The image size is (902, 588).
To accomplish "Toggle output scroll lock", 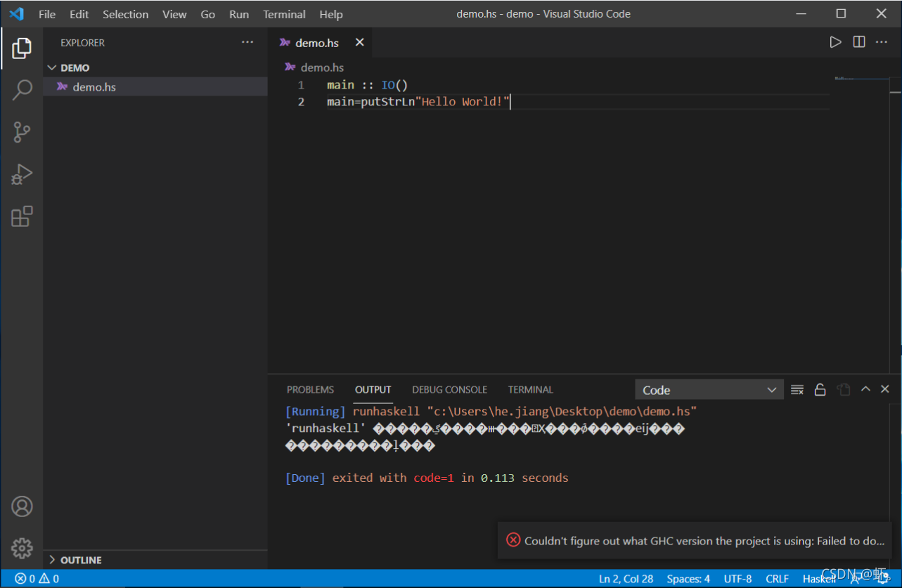I will pyautogui.click(x=820, y=389).
